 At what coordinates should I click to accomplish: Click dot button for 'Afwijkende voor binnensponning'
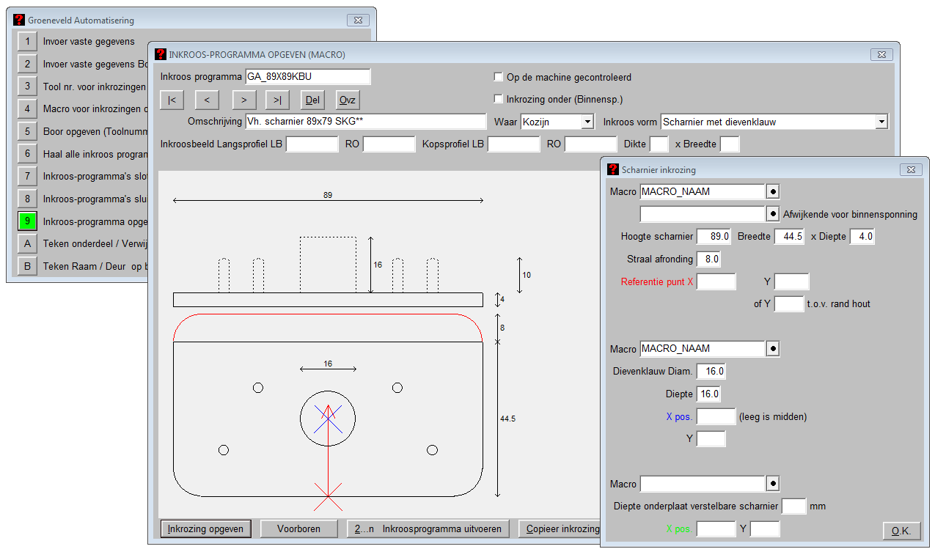[773, 214]
